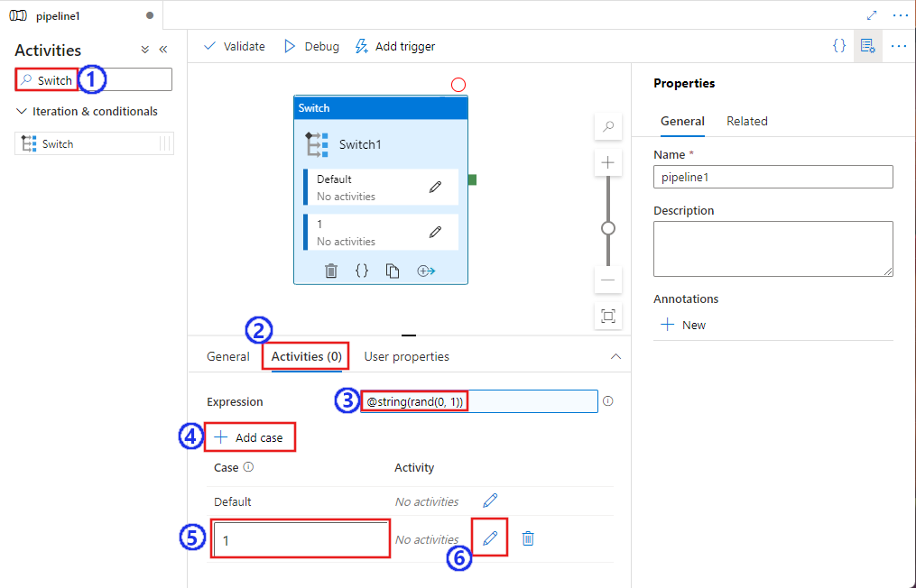
Task: Switch to the User properties tab
Action: tap(406, 356)
